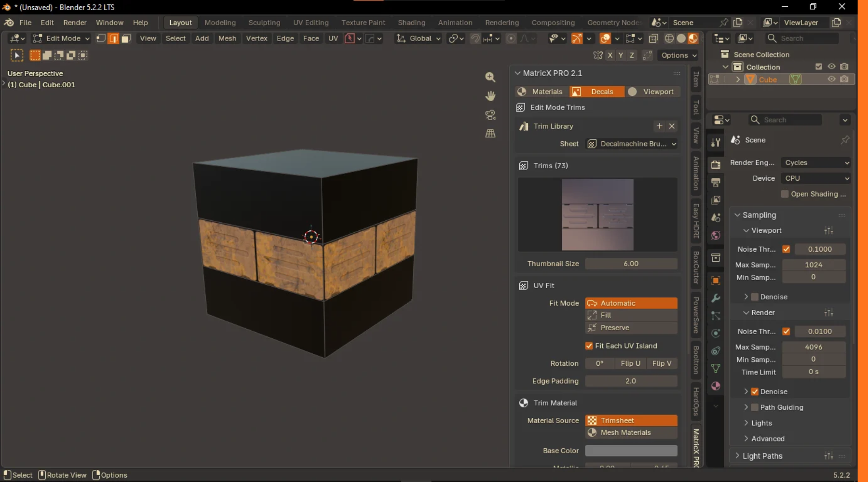Hide Cube in outliner with eye icon

click(831, 79)
